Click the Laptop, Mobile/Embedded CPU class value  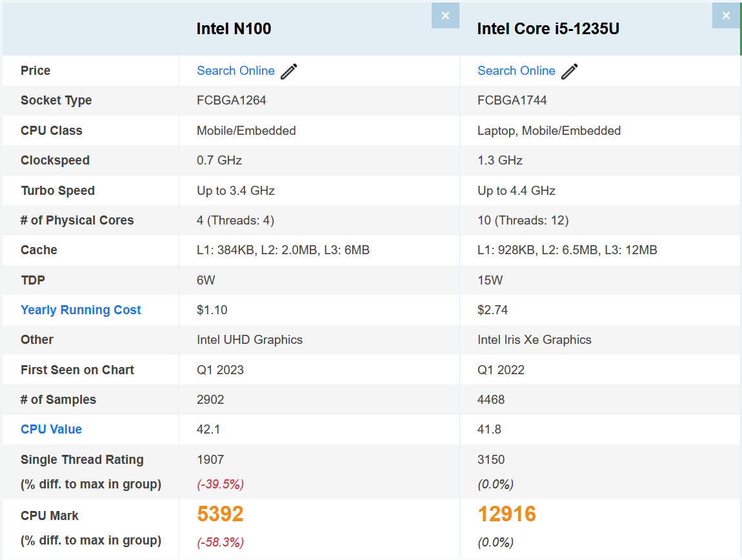(549, 131)
